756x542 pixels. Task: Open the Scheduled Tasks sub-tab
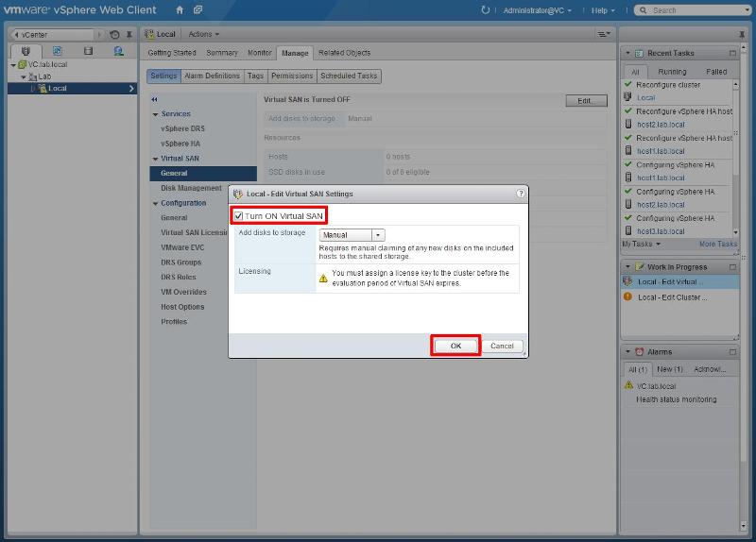[349, 76]
